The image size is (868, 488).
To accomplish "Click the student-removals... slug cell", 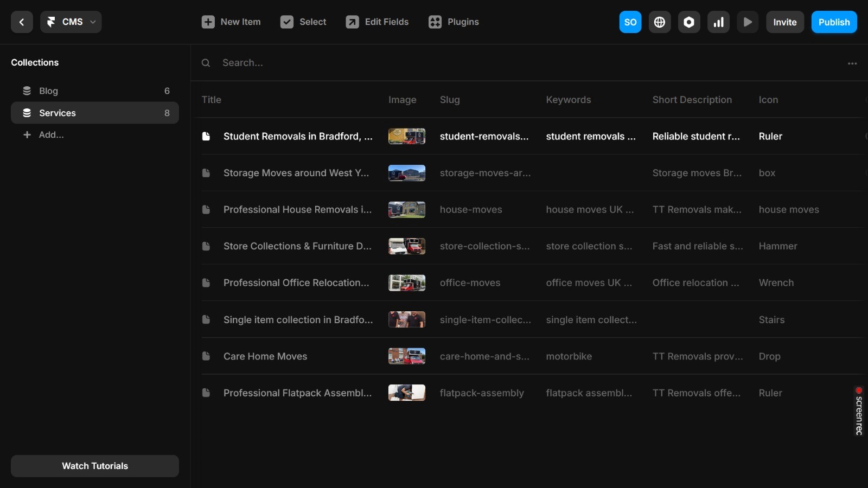I will [484, 136].
